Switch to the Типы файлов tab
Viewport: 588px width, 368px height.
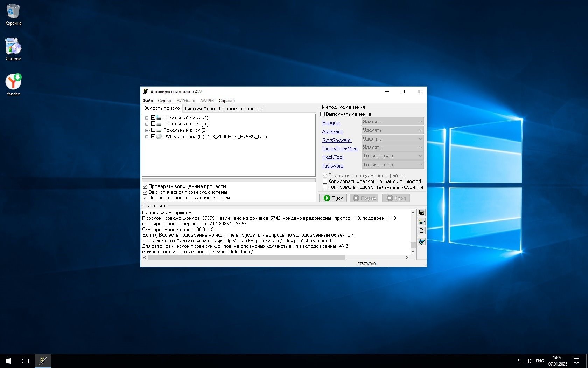point(199,109)
